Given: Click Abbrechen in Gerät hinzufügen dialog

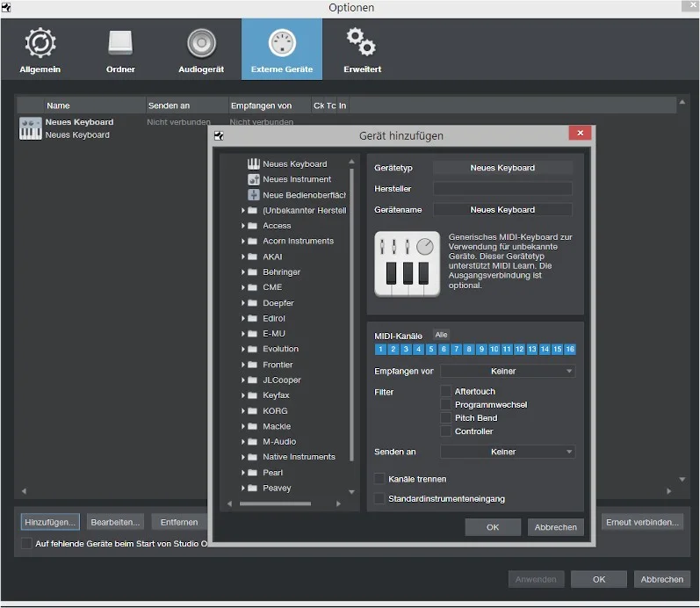Looking at the screenshot, I should pos(555,527).
